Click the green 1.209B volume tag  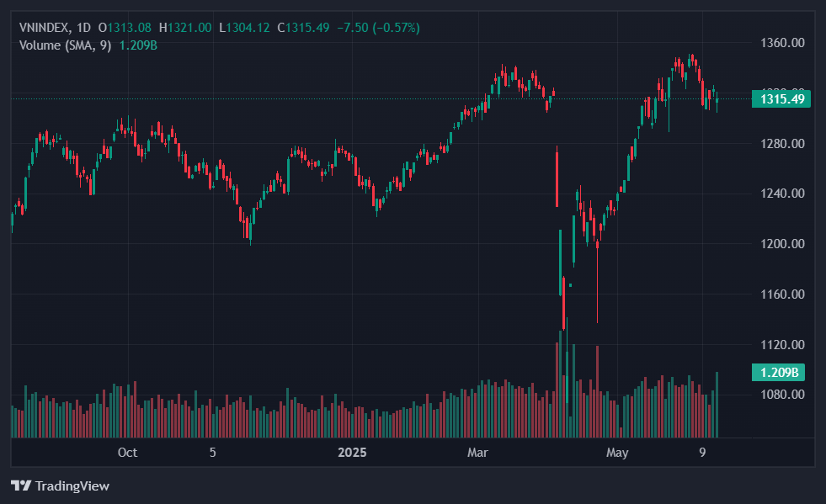(x=779, y=372)
